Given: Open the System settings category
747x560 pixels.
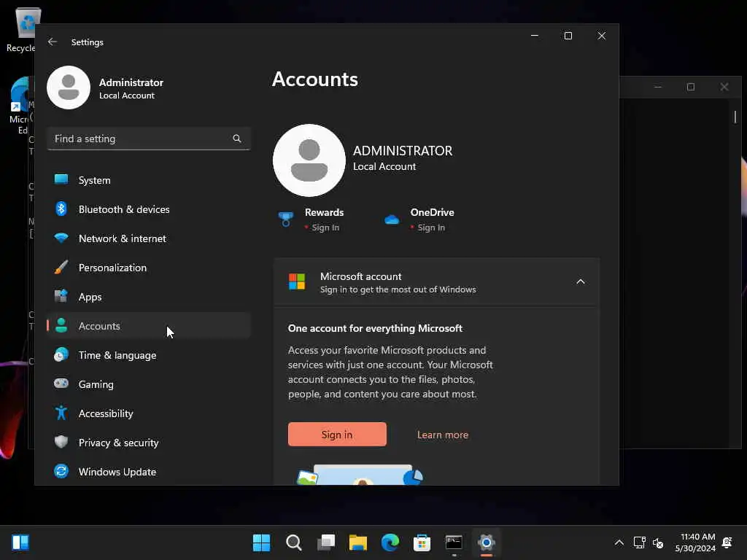Looking at the screenshot, I should tap(149, 180).
